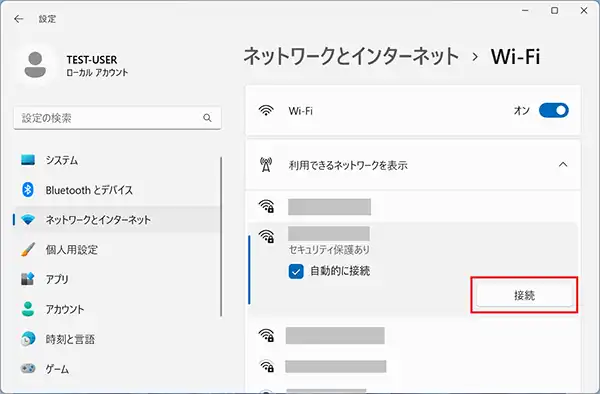Click the 自動的に接続 label text
Screen dimensions: 600x394
pos(340,271)
